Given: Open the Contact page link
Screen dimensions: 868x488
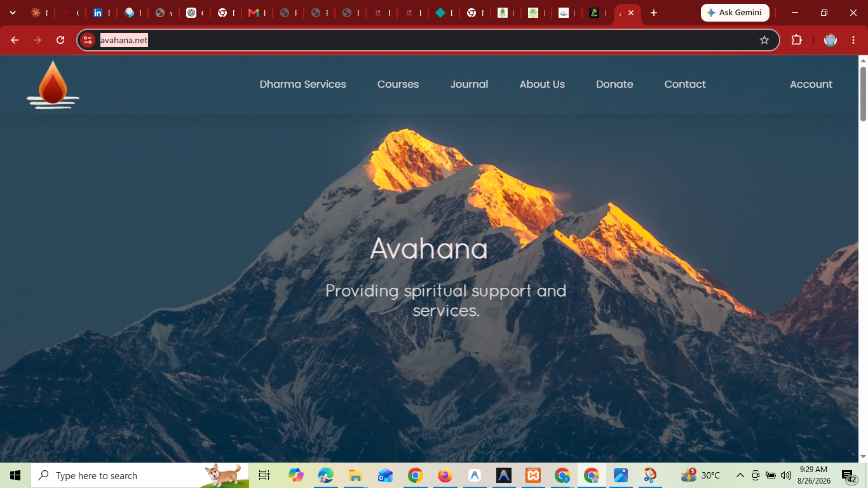Looking at the screenshot, I should coord(685,84).
